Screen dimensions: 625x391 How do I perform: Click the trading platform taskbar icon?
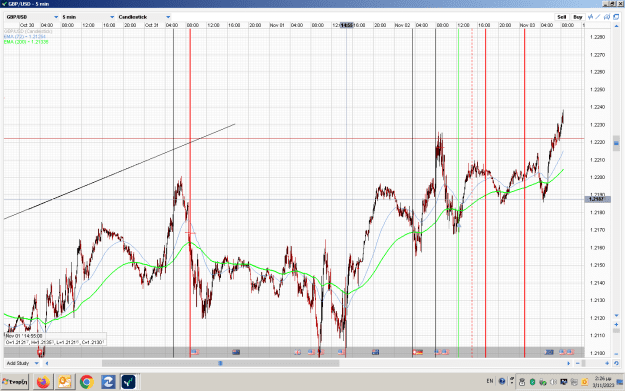point(129,382)
